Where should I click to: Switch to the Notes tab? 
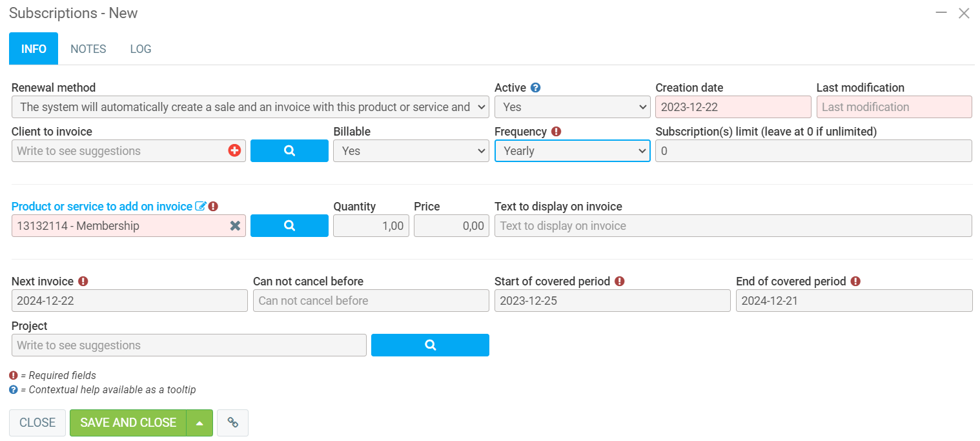88,49
